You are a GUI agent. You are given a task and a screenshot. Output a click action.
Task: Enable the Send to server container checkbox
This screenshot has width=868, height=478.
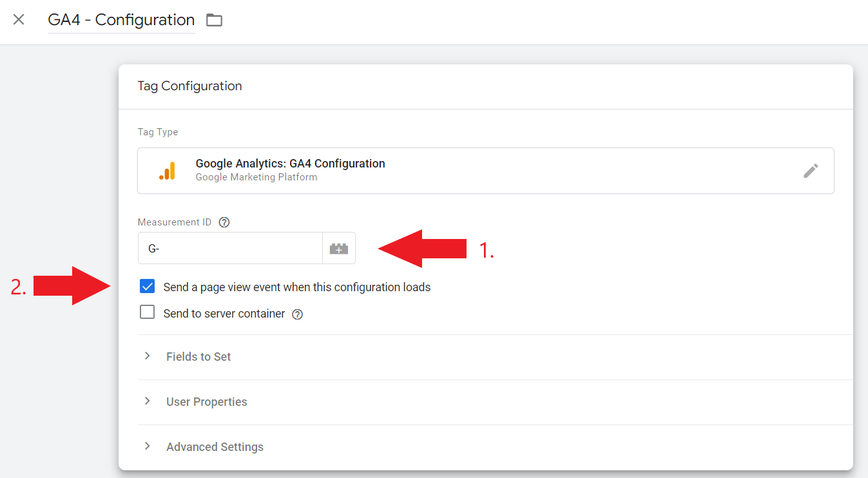click(x=148, y=313)
